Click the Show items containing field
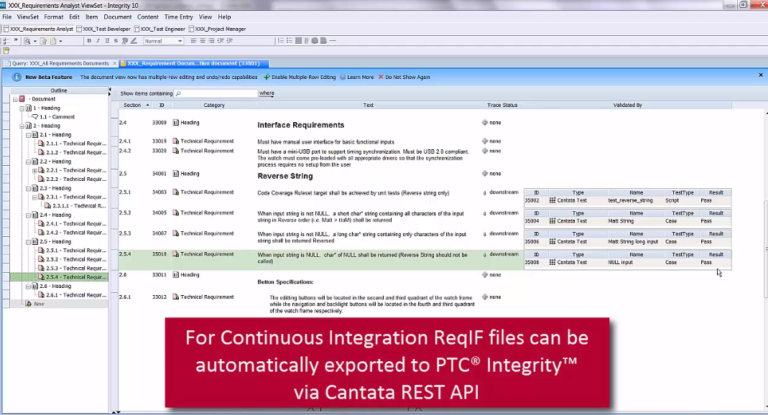The height and width of the screenshot is (415, 768). tap(216, 93)
